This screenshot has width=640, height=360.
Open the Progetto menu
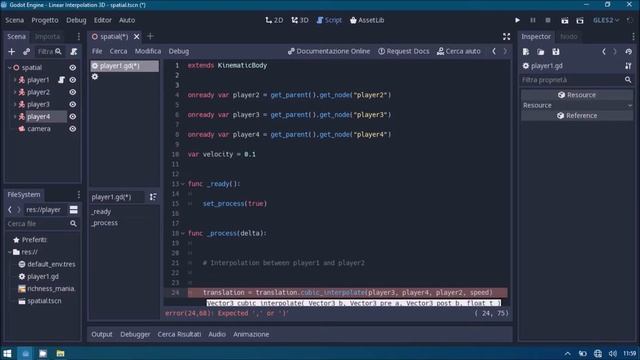click(x=45, y=20)
